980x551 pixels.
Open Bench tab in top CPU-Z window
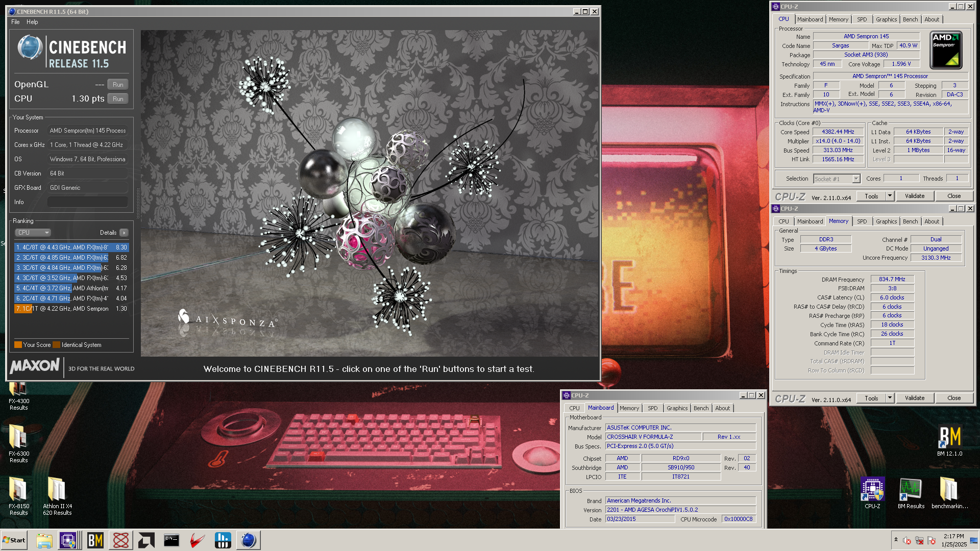[x=910, y=19]
